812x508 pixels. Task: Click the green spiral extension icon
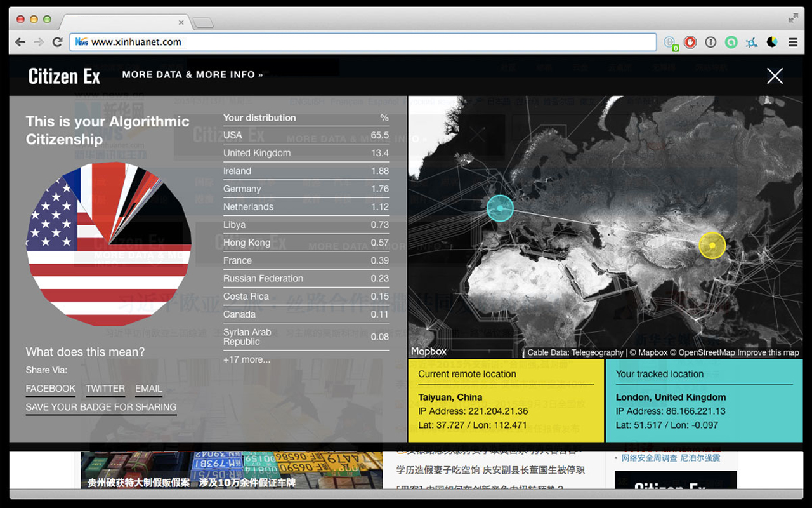click(x=731, y=42)
